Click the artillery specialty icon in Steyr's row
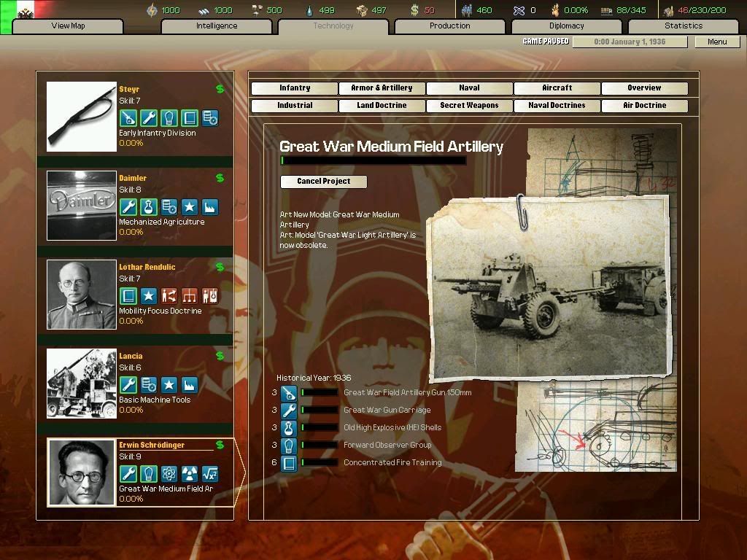The width and height of the screenshot is (747, 560). [128, 117]
